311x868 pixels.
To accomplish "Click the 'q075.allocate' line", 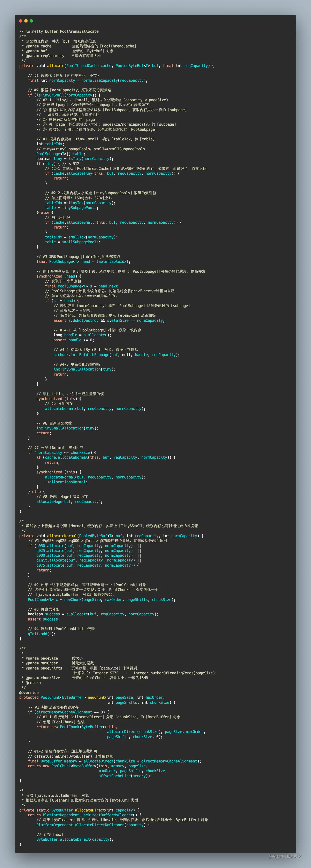I will point(87,565).
